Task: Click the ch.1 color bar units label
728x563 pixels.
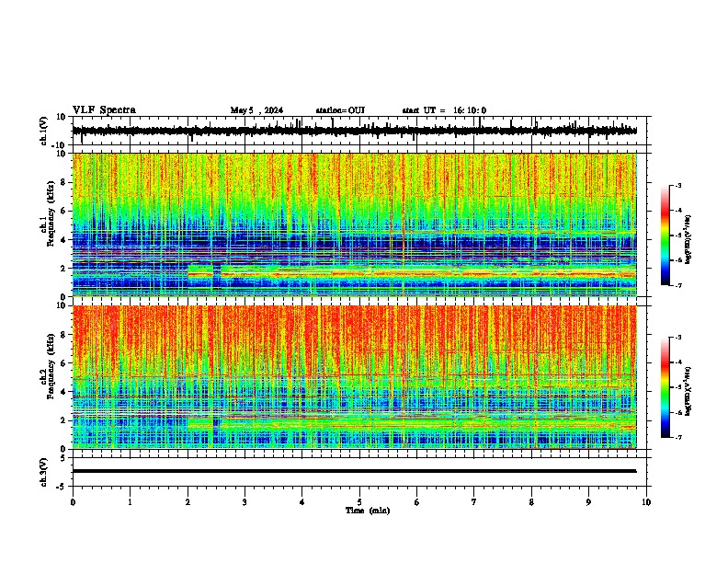Action: tap(689, 240)
